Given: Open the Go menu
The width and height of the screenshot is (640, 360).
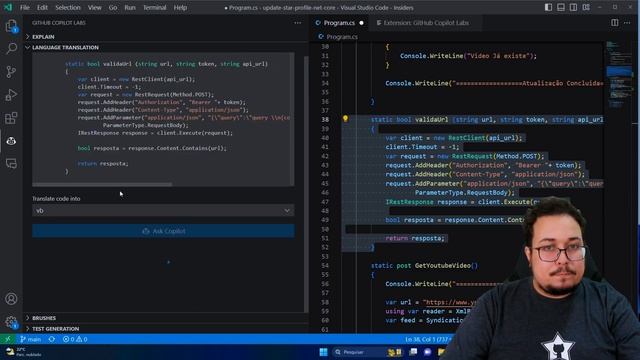Looking at the screenshot, I should coord(113,8).
